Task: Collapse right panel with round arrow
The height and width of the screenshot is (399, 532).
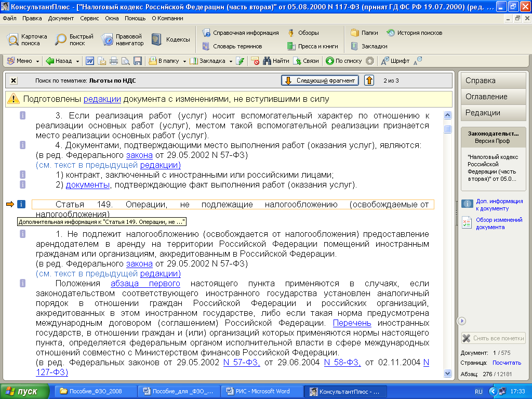Action: click(x=462, y=321)
